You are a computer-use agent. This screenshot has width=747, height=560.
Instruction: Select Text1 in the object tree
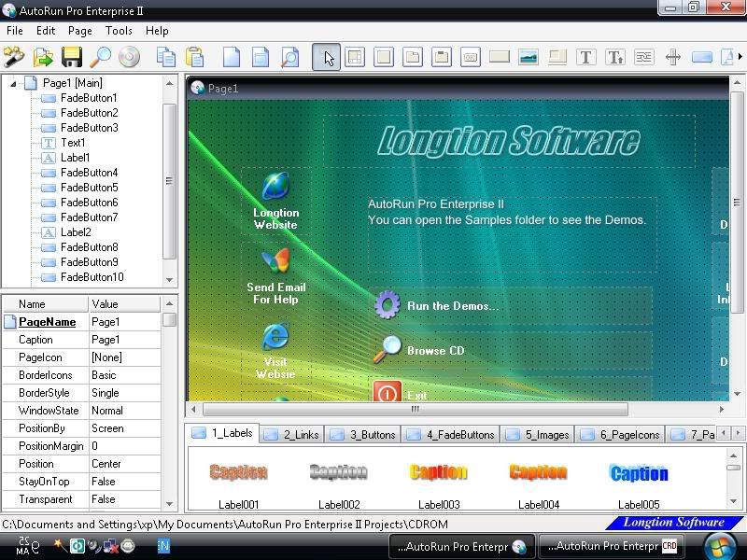click(x=73, y=143)
